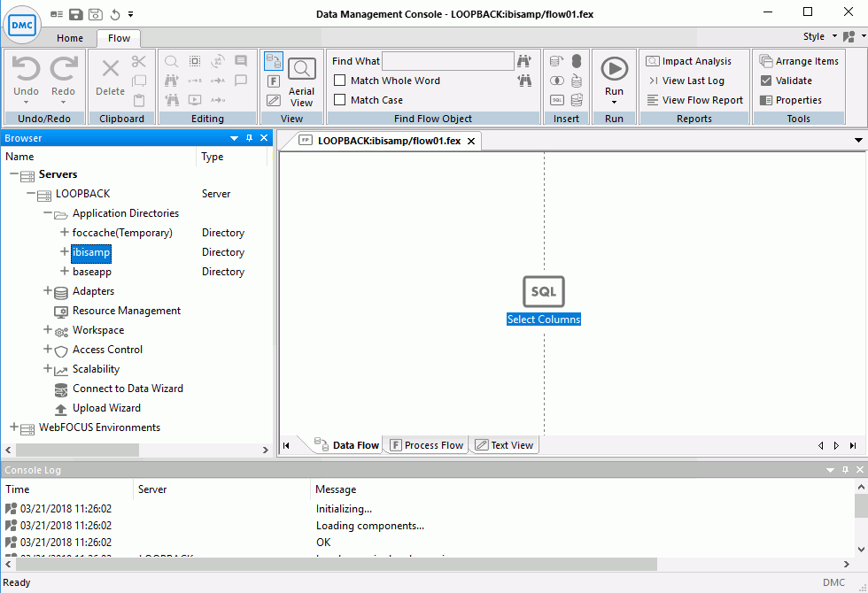The height and width of the screenshot is (593, 868).
Task: Pin the Console Log panel
Action: coord(845,470)
